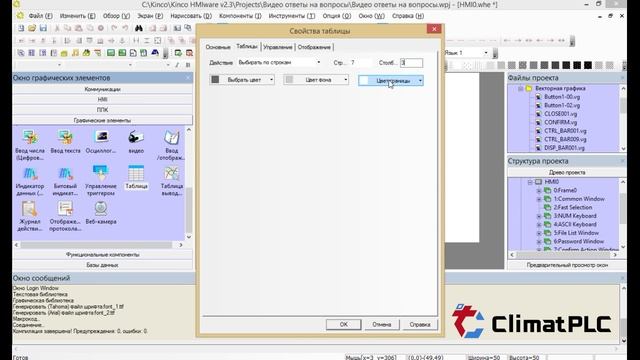Screen dimensions: 640x360
Task: Click the yellow Векторная графика folder icon
Action: pos(529,88)
